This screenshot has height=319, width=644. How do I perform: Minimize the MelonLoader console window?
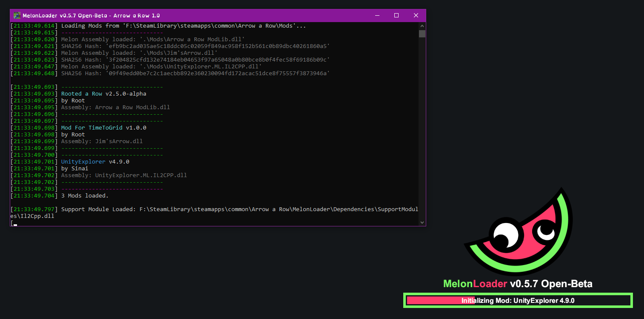[377, 15]
